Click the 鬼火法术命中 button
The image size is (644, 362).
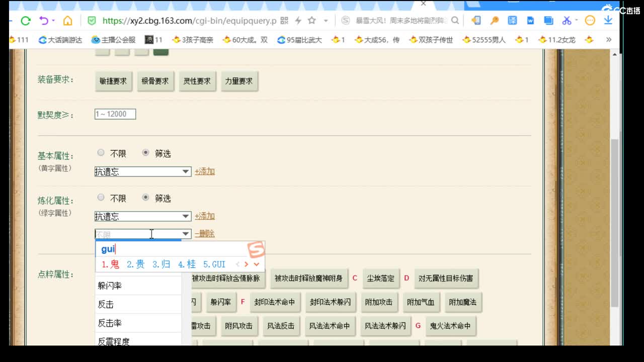450,326
